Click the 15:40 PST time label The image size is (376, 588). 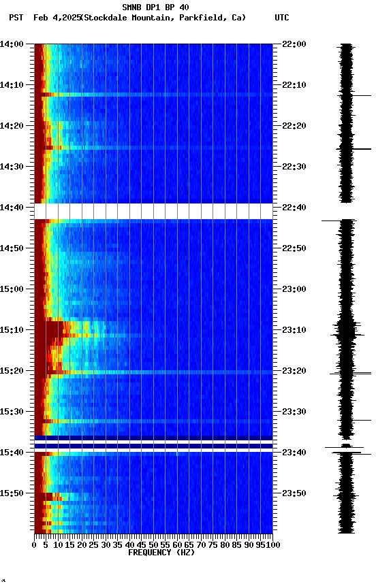click(x=12, y=453)
